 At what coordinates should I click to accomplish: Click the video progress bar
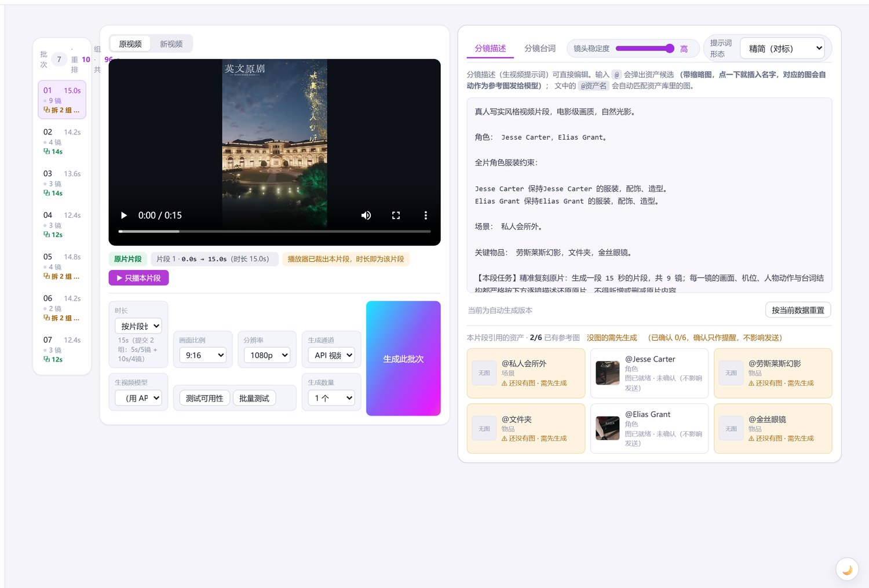coord(275,231)
